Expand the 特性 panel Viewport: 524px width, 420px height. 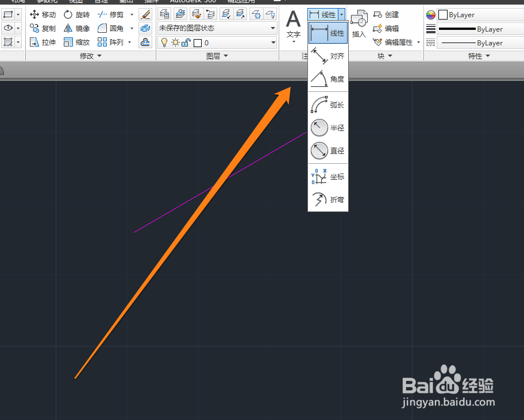(479, 56)
